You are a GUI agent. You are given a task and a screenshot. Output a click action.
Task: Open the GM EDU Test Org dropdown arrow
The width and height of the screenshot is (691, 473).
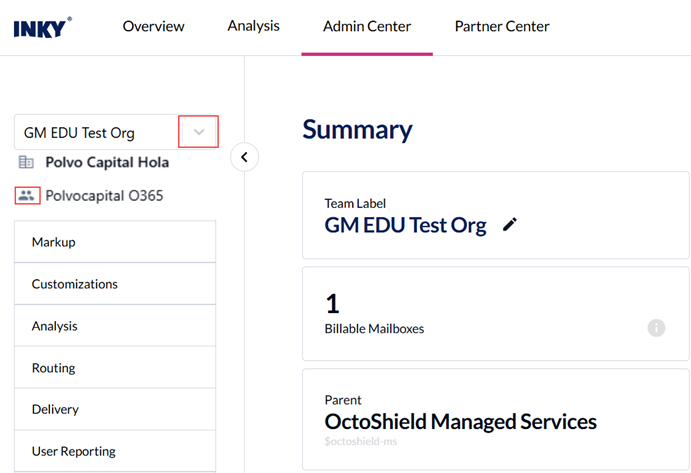click(198, 132)
